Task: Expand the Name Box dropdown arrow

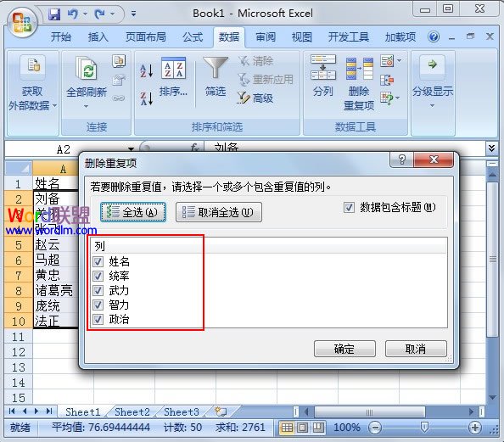Action: coord(131,148)
